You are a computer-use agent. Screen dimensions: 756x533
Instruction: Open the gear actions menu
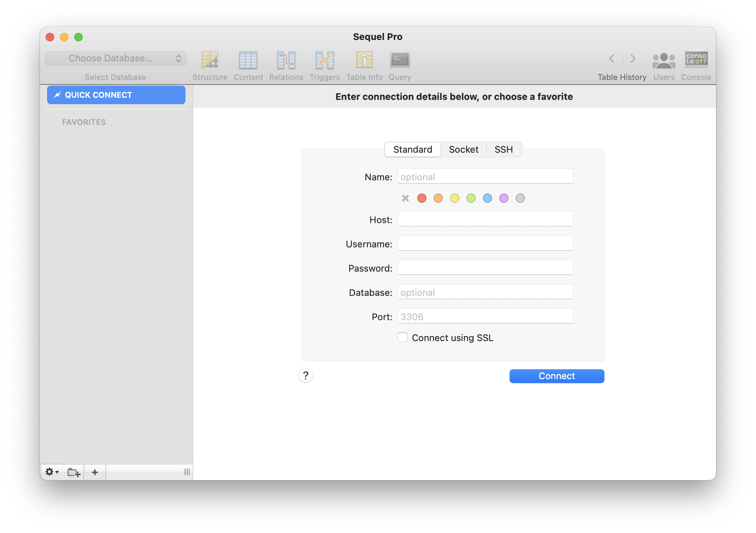coord(52,472)
